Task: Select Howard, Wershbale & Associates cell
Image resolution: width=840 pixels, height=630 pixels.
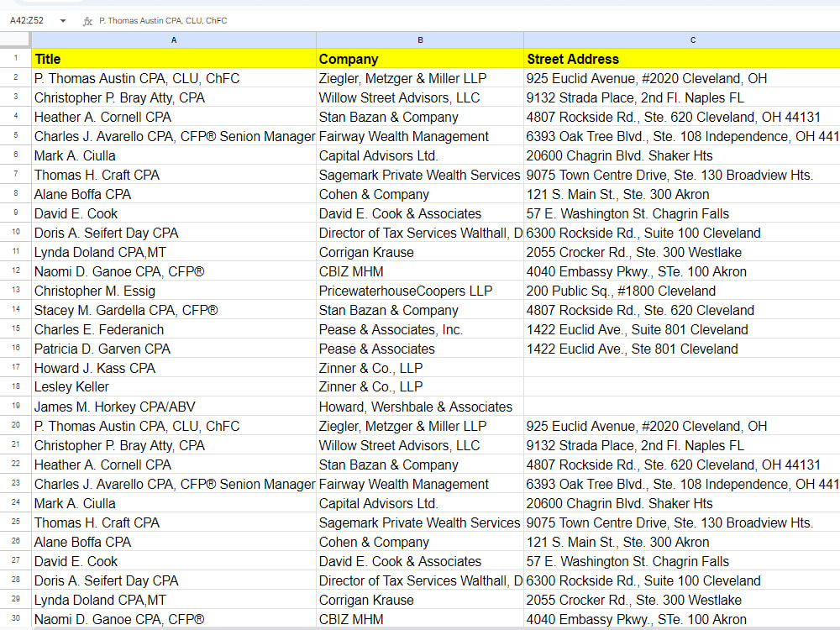Action: (420, 407)
